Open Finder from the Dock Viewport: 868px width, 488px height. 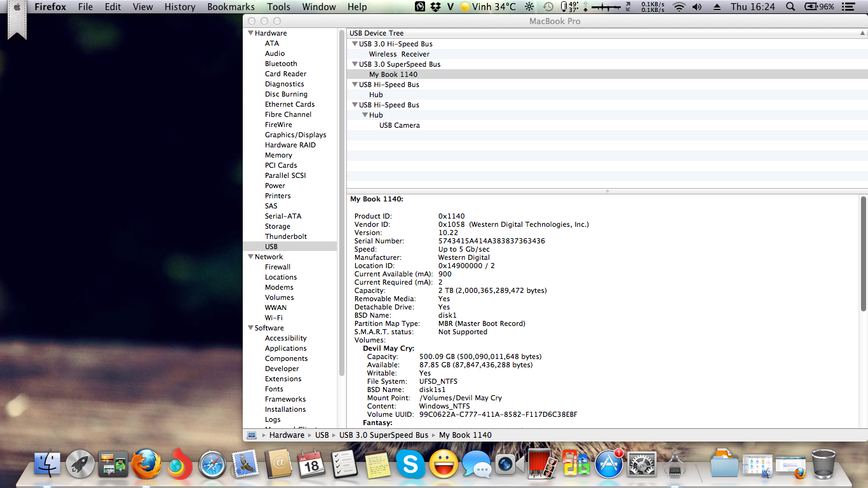[47, 464]
